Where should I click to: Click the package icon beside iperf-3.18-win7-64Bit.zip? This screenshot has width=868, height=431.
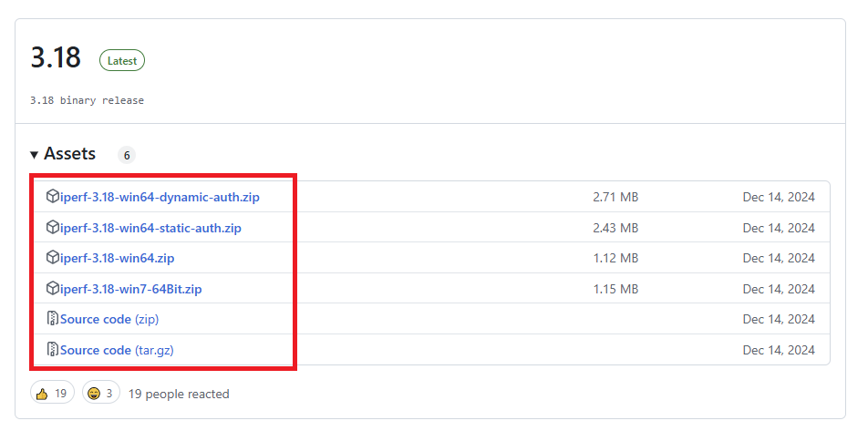(x=53, y=288)
